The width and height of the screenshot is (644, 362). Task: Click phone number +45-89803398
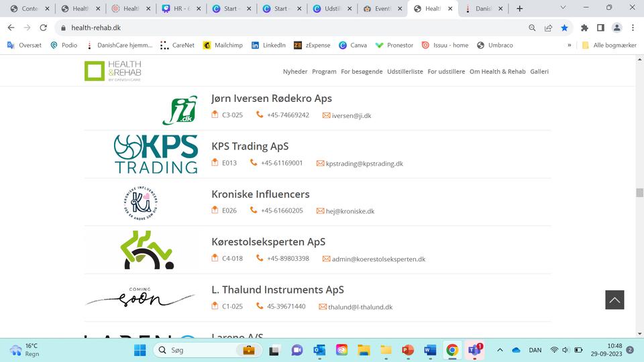coord(288,259)
